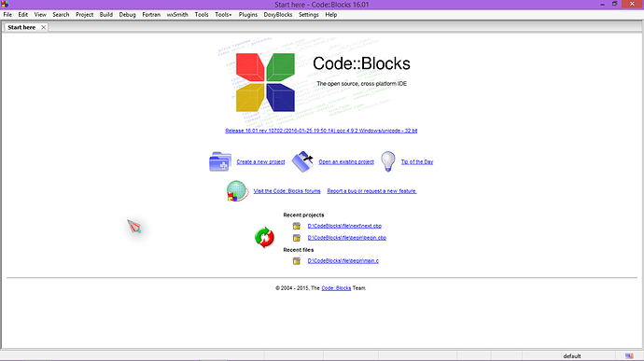Open the wxSmith menu
The image size is (644, 361).
click(177, 14)
